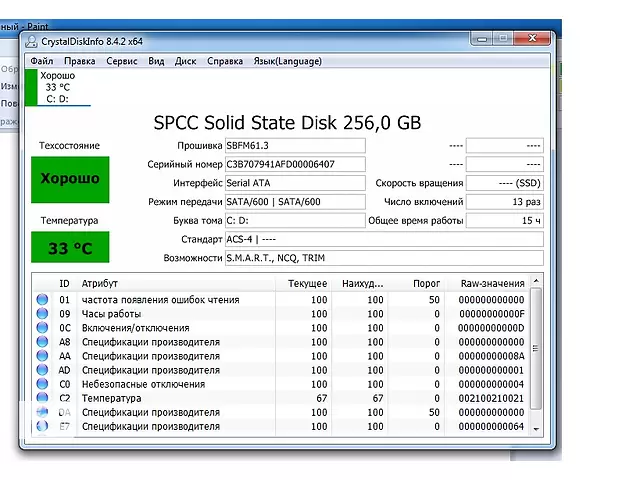
Task: Open the Справка menu
Action: click(x=225, y=61)
